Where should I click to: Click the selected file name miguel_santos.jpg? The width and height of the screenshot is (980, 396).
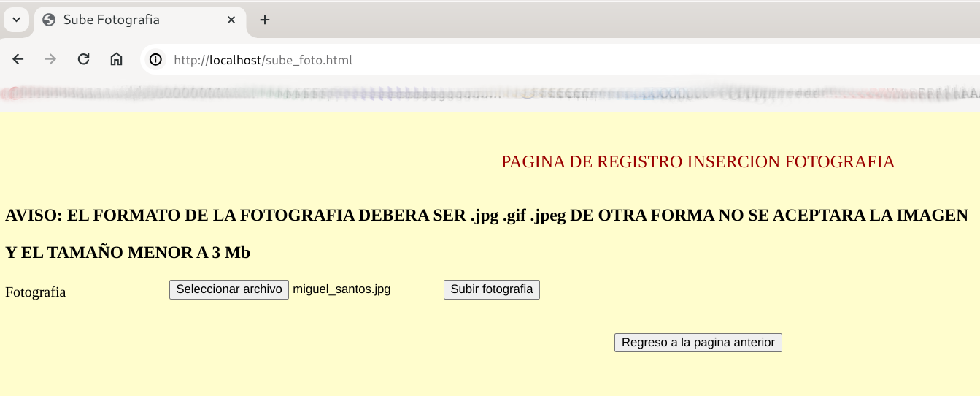[342, 289]
